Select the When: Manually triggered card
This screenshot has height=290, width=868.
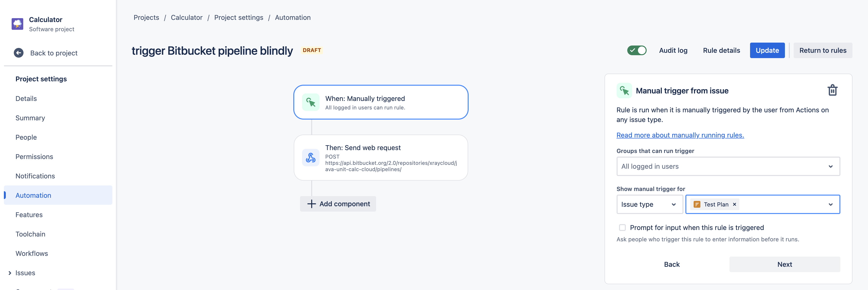pyautogui.click(x=381, y=102)
